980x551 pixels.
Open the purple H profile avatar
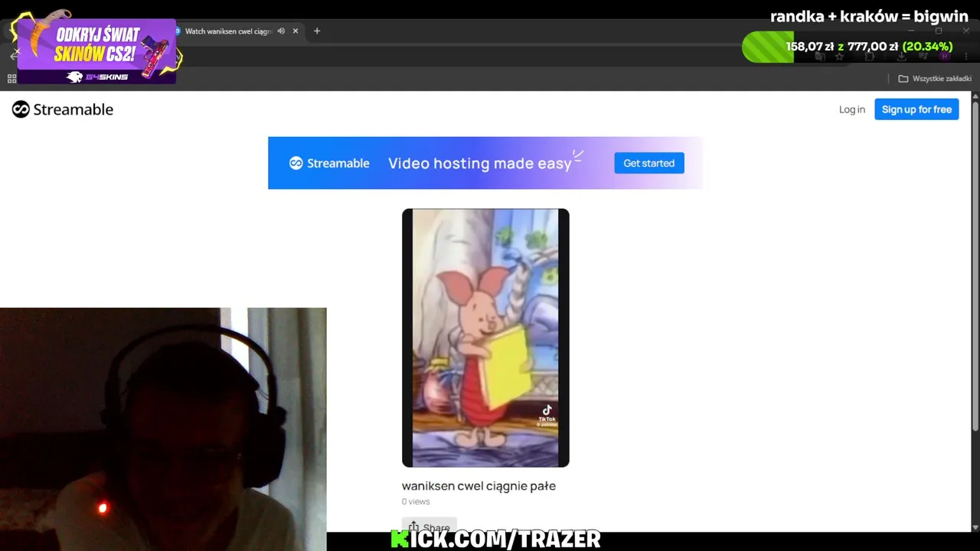[x=945, y=57]
